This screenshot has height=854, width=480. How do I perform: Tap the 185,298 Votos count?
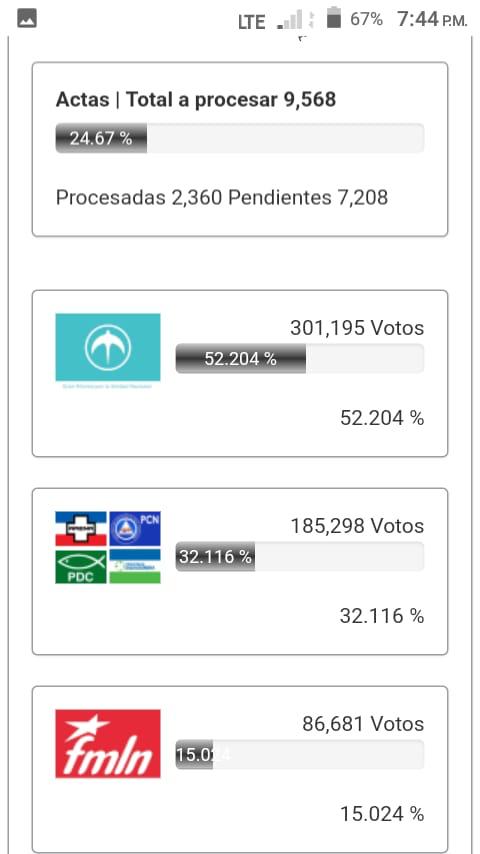point(357,526)
